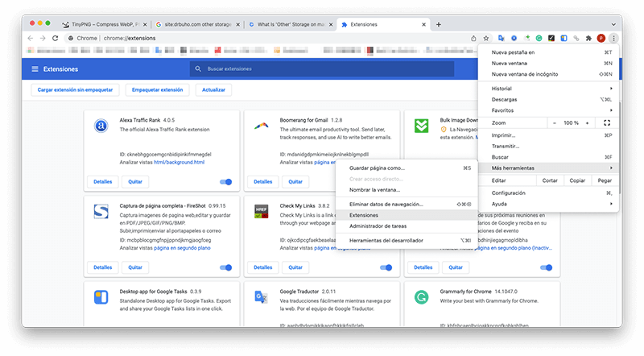Click Quitar on the FireShot card
The height and width of the screenshot is (356, 644).
pos(135,267)
